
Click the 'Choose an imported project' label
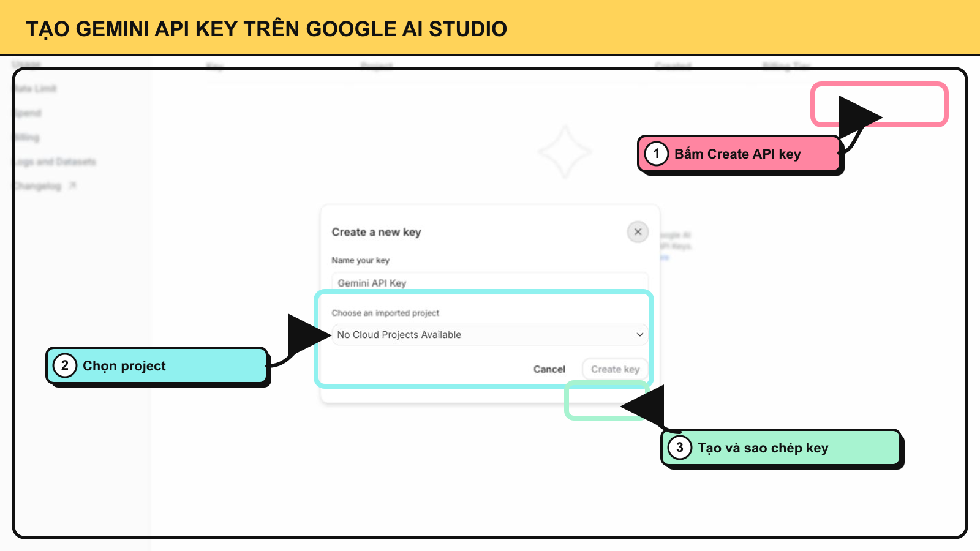click(x=385, y=313)
